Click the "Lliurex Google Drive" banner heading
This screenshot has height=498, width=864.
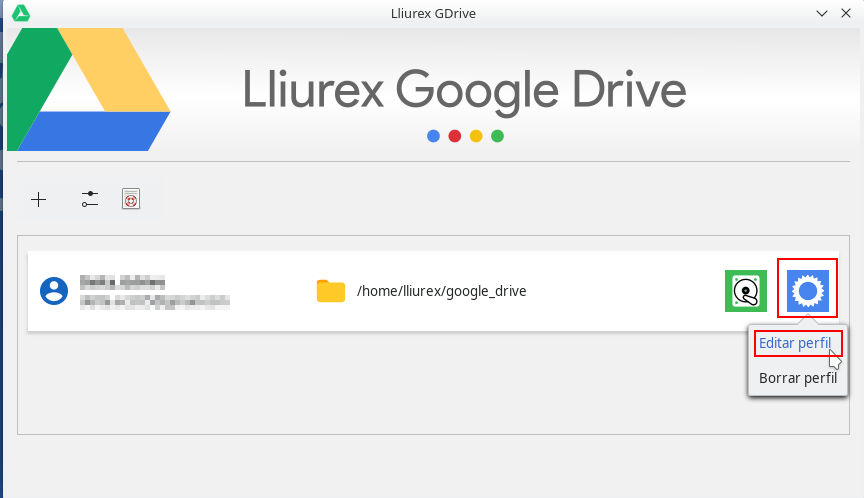464,91
